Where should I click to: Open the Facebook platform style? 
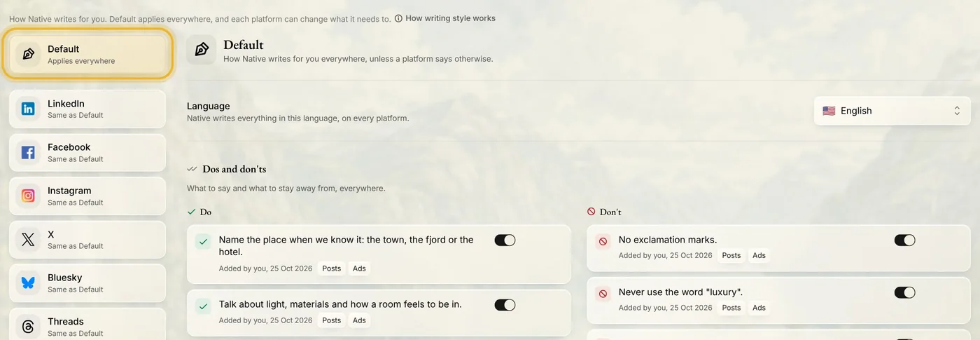pyautogui.click(x=87, y=152)
